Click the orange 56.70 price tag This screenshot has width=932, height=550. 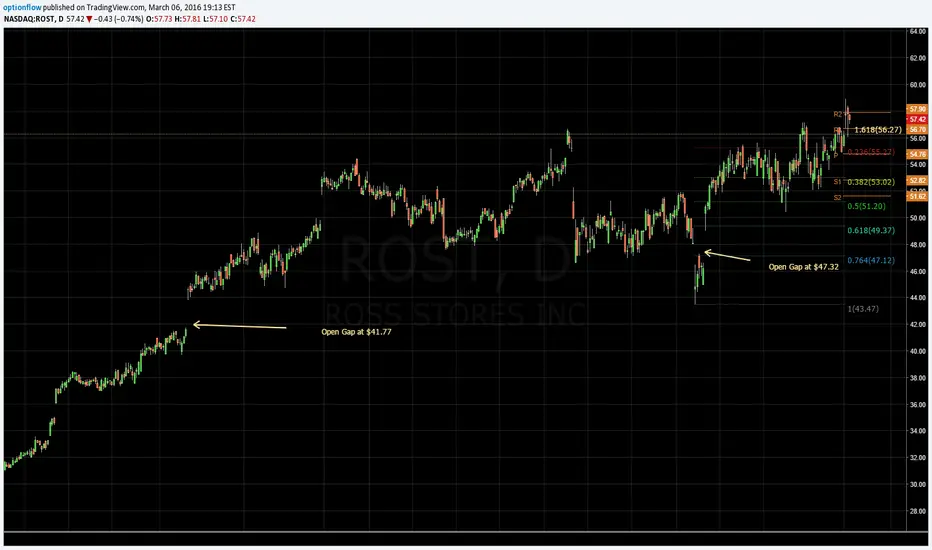pos(917,129)
